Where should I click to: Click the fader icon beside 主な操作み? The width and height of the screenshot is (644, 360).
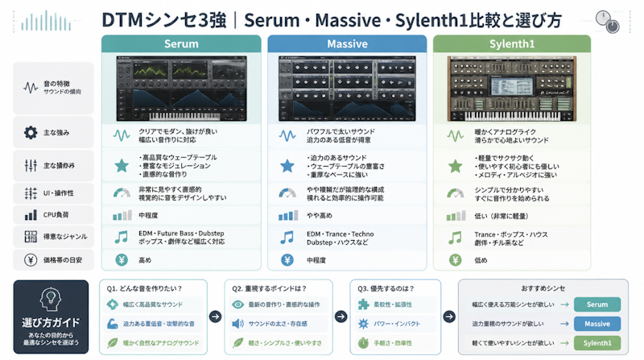tap(31, 165)
